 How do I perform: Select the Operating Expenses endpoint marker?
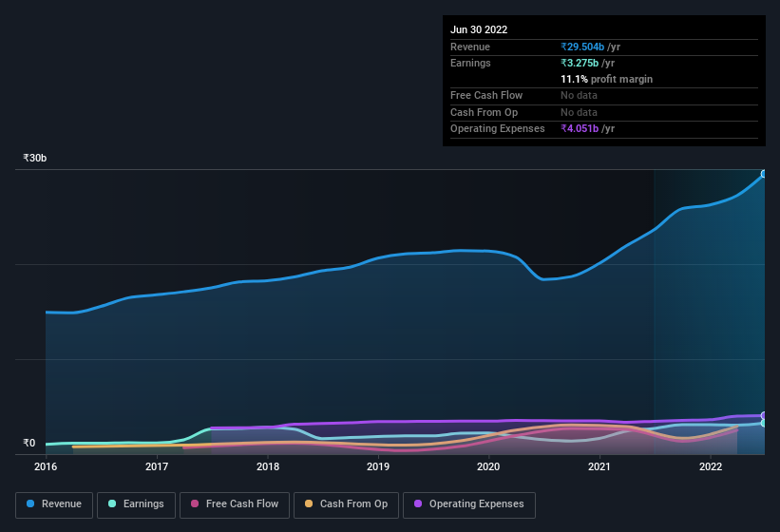(764, 415)
